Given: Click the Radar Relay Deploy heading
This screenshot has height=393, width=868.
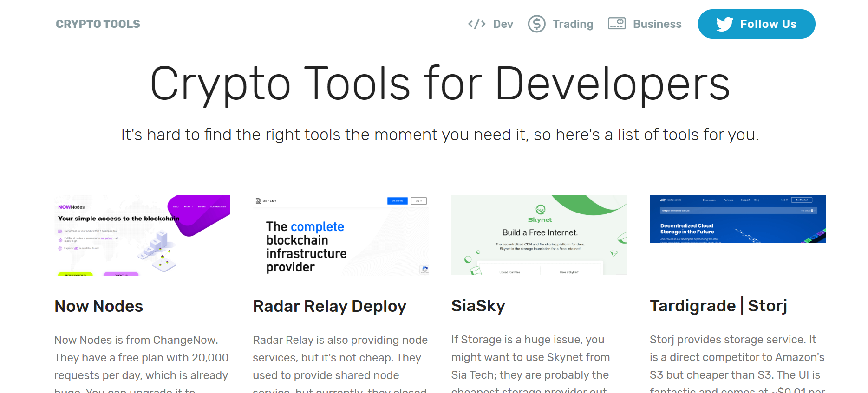Looking at the screenshot, I should click(330, 307).
